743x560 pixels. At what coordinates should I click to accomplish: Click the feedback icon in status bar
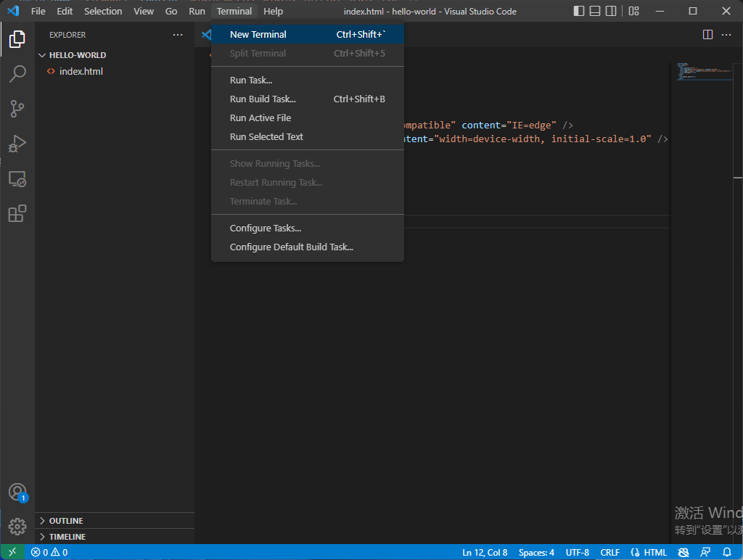pyautogui.click(x=705, y=553)
